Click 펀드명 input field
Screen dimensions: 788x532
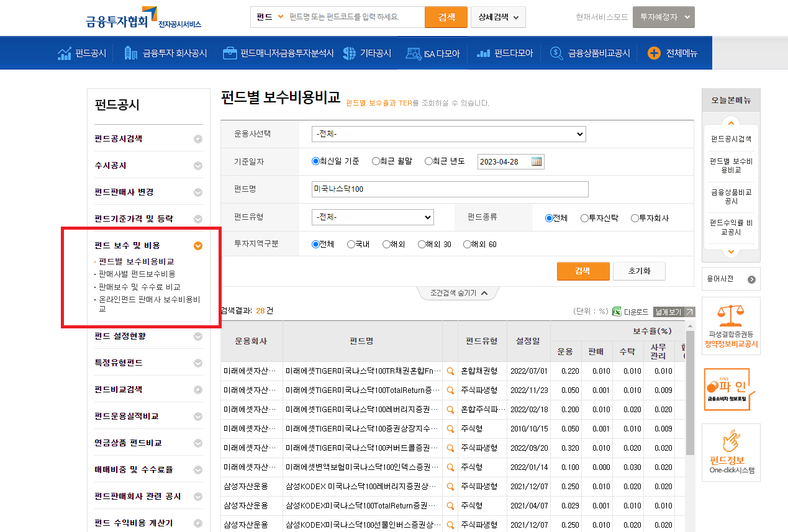450,189
